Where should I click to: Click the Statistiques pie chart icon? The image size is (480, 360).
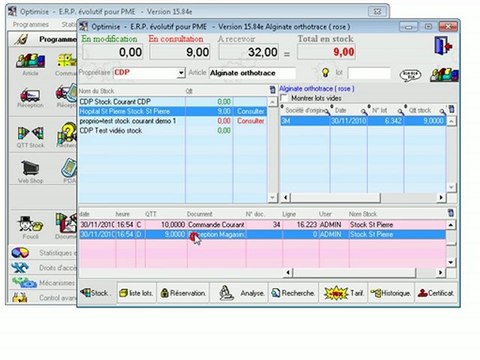tap(20, 253)
